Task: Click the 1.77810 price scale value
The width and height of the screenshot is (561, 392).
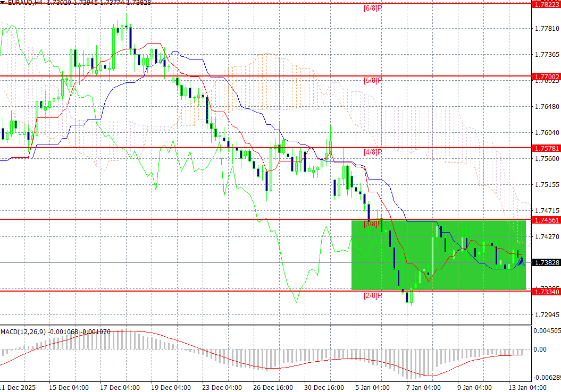Action: coord(547,29)
